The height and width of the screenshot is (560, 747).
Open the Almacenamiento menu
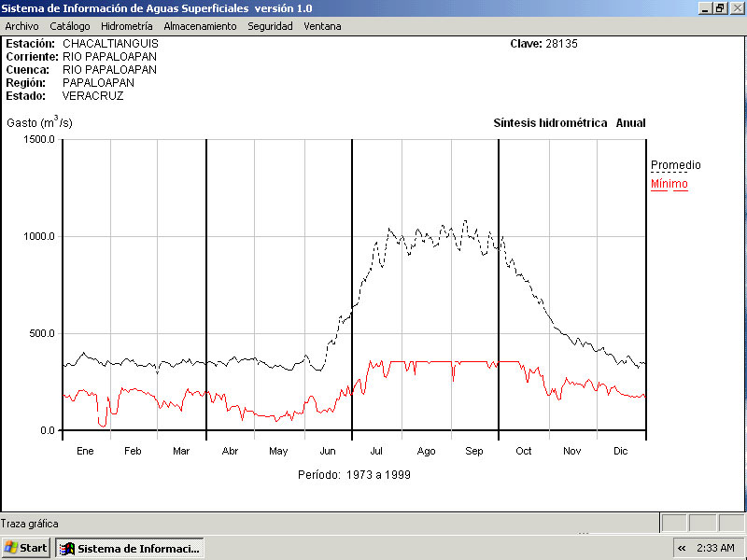(x=200, y=26)
